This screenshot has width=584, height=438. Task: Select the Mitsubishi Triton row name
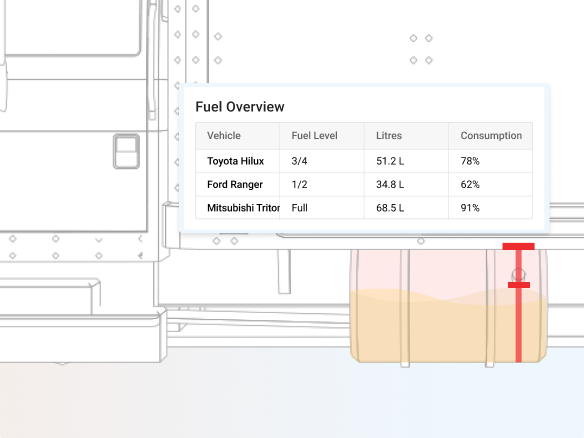click(x=244, y=208)
